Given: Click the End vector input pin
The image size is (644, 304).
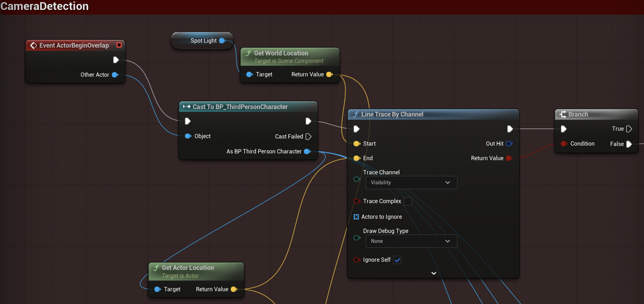Looking at the screenshot, I should pyautogui.click(x=357, y=158).
